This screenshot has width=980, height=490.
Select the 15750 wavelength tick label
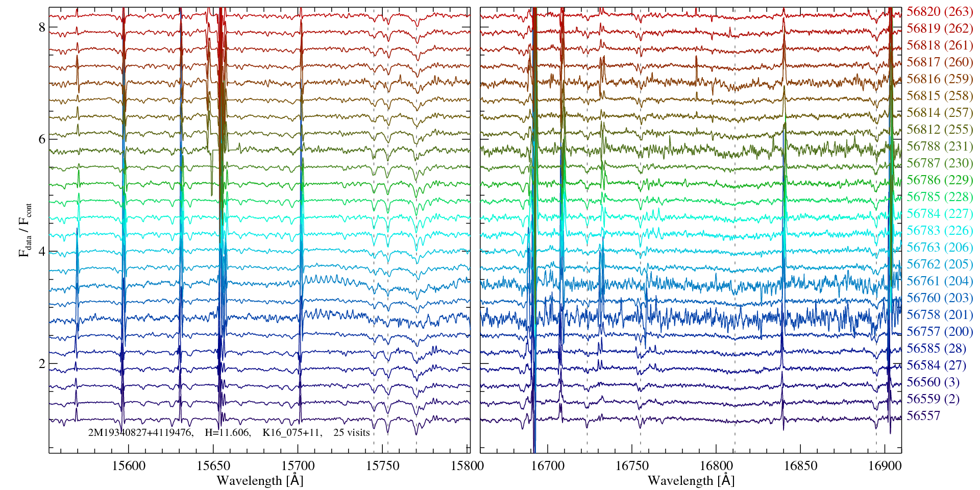(383, 466)
